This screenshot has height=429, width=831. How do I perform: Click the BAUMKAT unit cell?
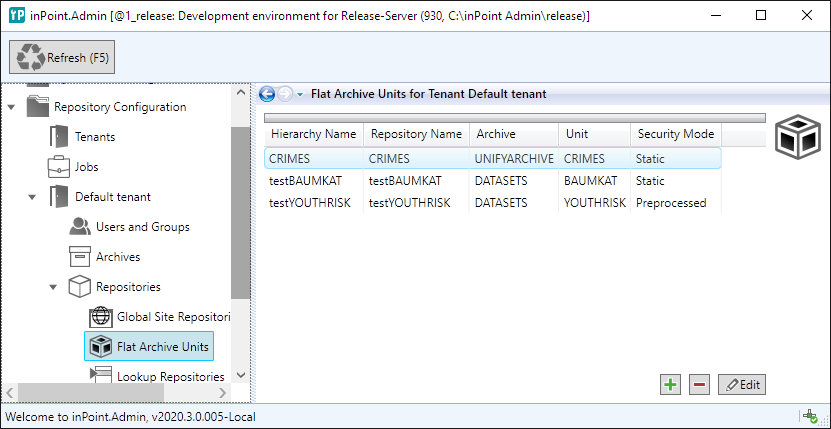(590, 181)
